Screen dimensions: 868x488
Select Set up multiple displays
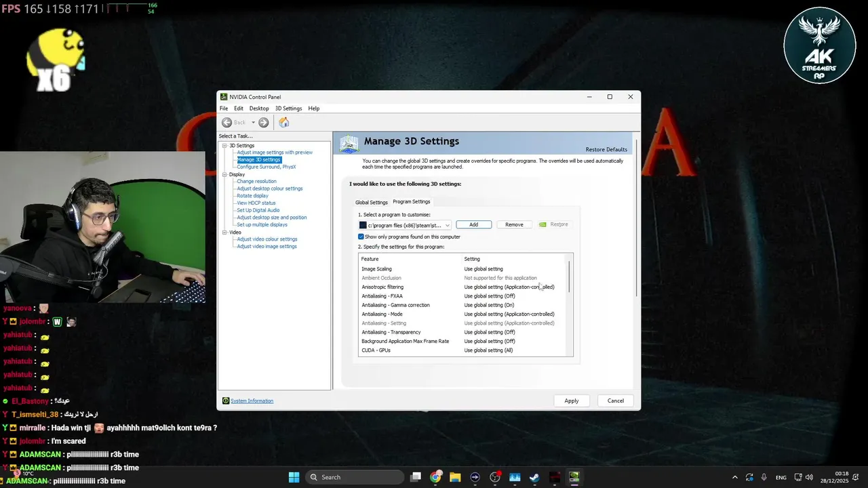pos(262,224)
